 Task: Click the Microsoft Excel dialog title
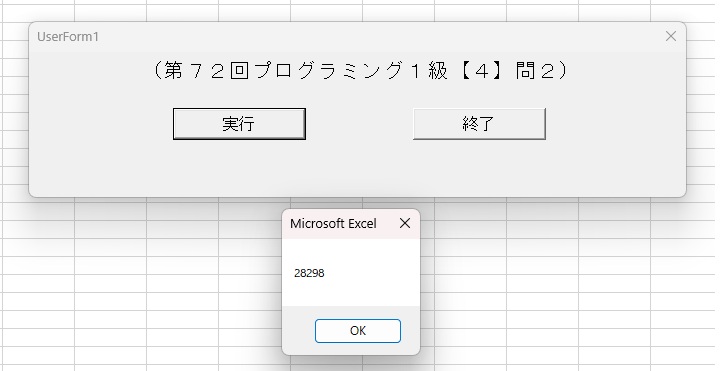point(333,224)
